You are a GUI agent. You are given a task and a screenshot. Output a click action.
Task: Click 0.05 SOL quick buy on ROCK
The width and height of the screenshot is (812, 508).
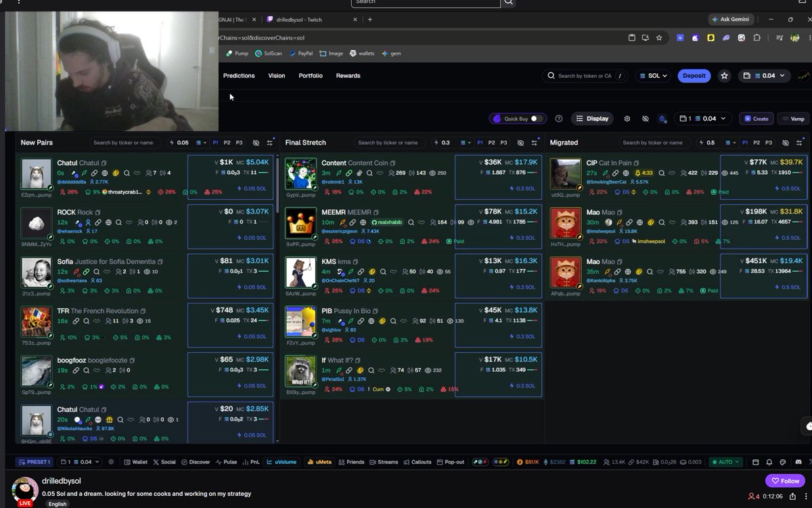[252, 238]
